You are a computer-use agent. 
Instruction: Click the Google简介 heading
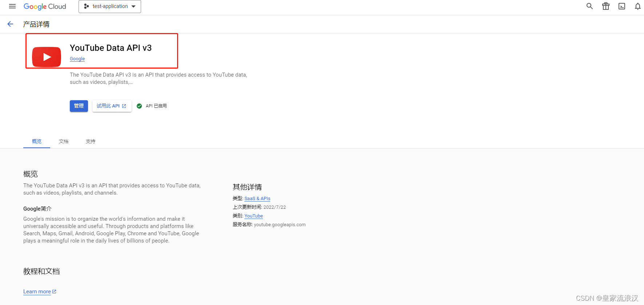(x=37, y=209)
